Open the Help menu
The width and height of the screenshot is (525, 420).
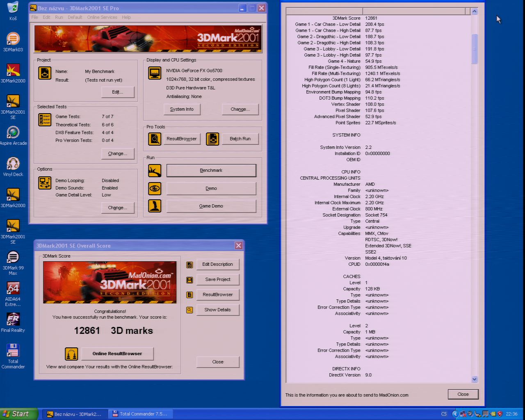coord(126,17)
